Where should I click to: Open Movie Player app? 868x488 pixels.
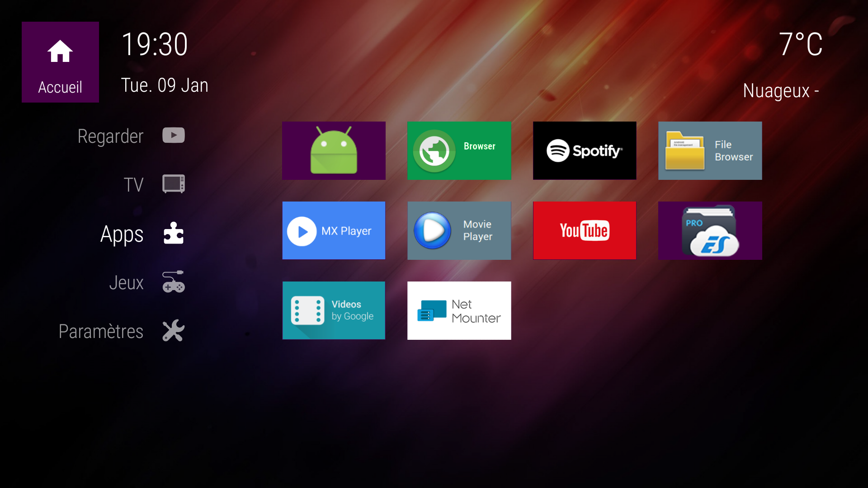coord(459,230)
